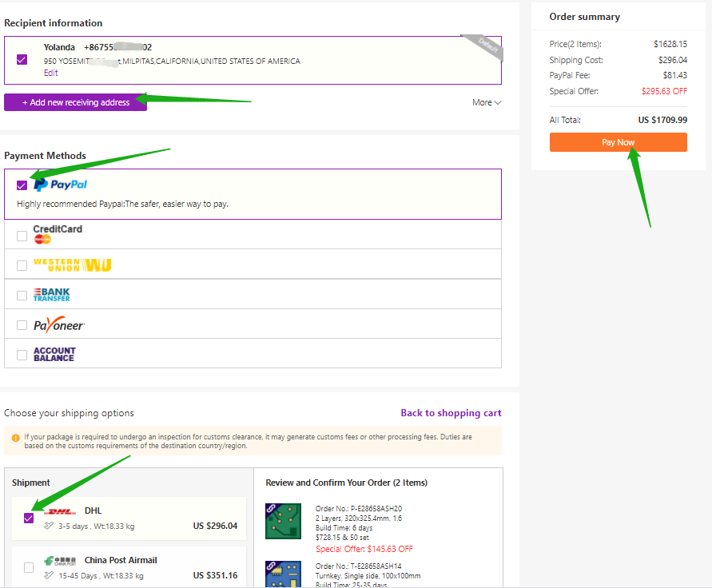The width and height of the screenshot is (712, 588).
Task: Click the DHL shipping logo
Action: click(61, 512)
